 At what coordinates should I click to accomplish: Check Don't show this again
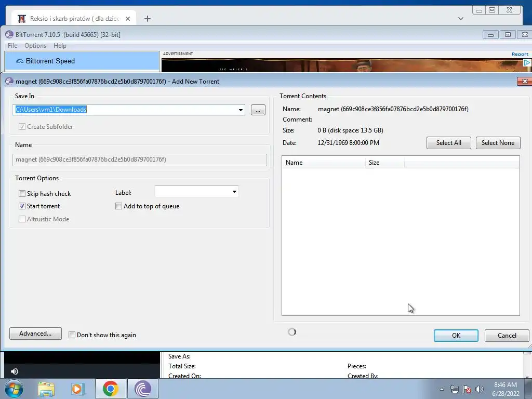[72, 335]
